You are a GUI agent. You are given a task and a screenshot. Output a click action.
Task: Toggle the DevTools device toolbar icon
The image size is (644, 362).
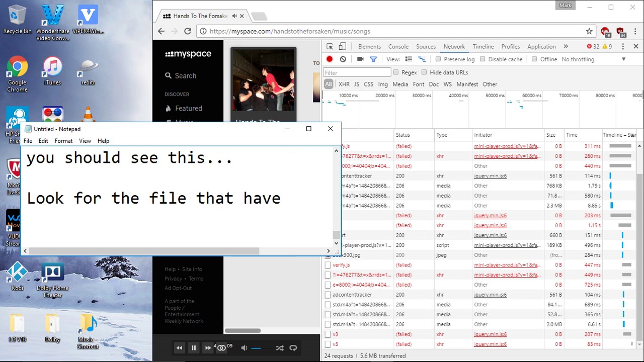[x=342, y=46]
